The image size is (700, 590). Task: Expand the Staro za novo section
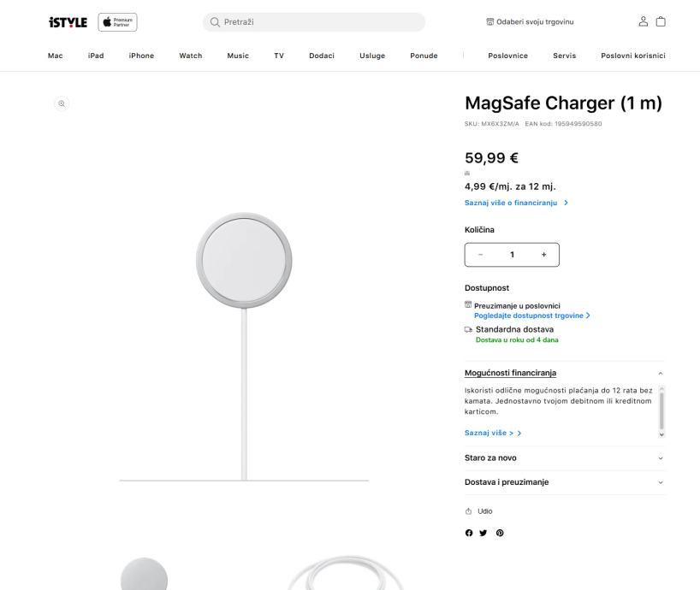(660, 458)
